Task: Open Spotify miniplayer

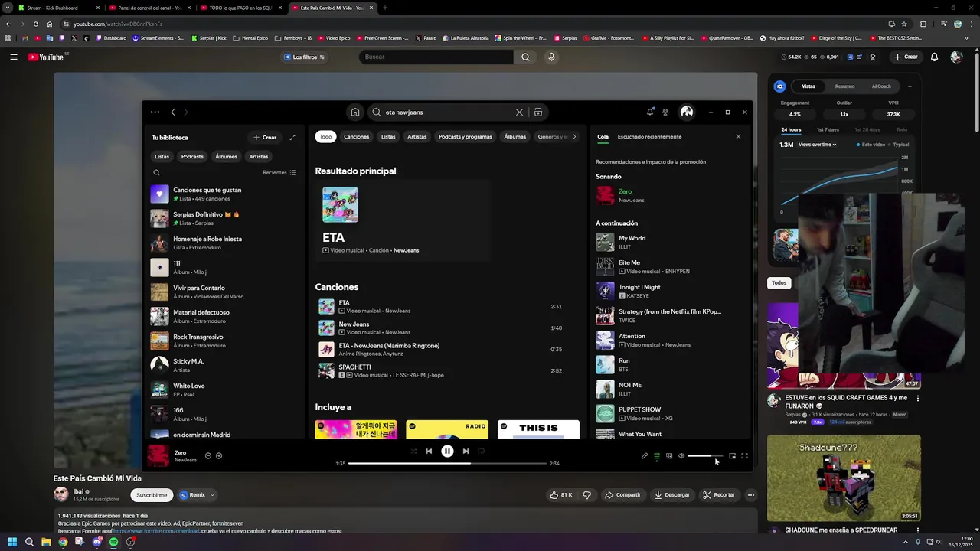Action: coord(732,456)
